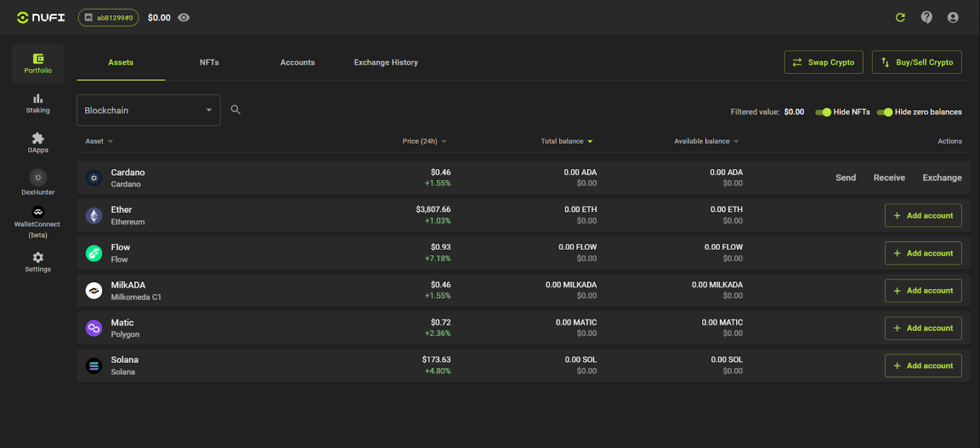Click Milkomeda C1 label
The height and width of the screenshot is (448, 980).
click(x=136, y=297)
